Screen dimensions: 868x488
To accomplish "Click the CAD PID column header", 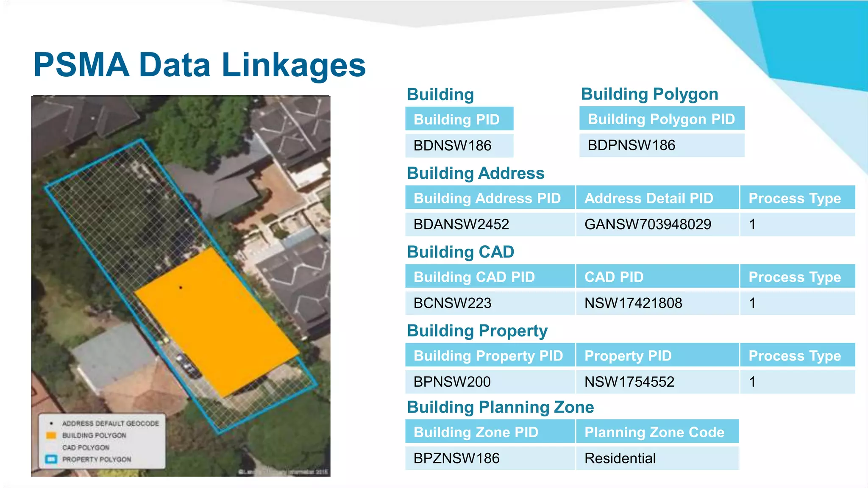I will point(657,276).
